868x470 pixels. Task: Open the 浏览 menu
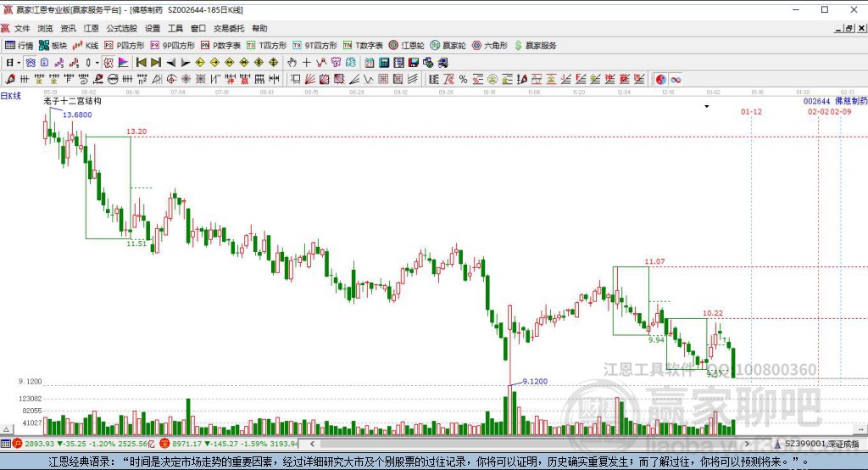pyautogui.click(x=46, y=28)
